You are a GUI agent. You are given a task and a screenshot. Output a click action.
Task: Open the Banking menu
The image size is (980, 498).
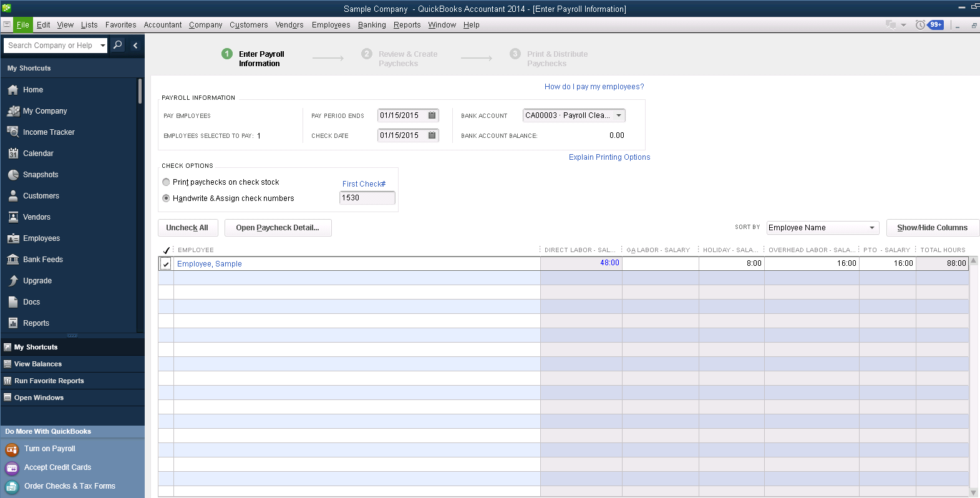pos(372,25)
